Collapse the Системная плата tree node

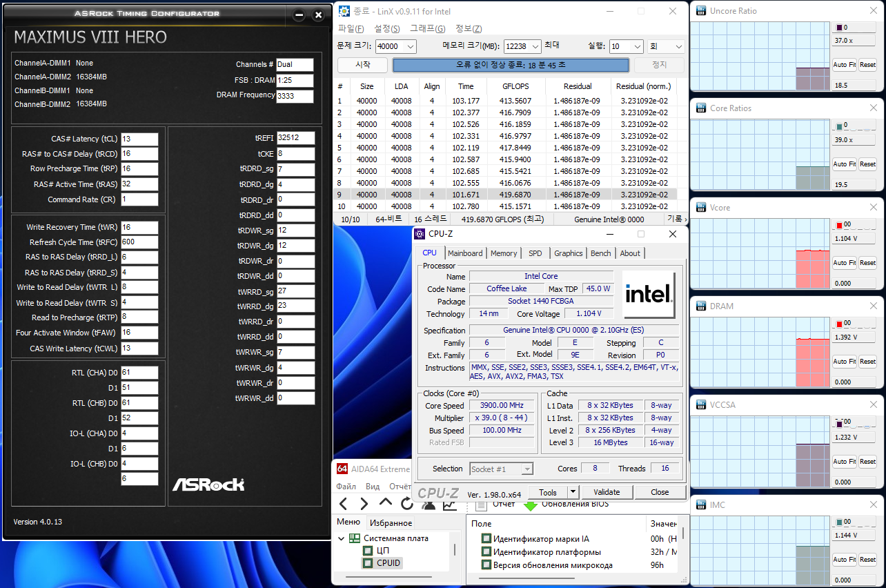342,538
